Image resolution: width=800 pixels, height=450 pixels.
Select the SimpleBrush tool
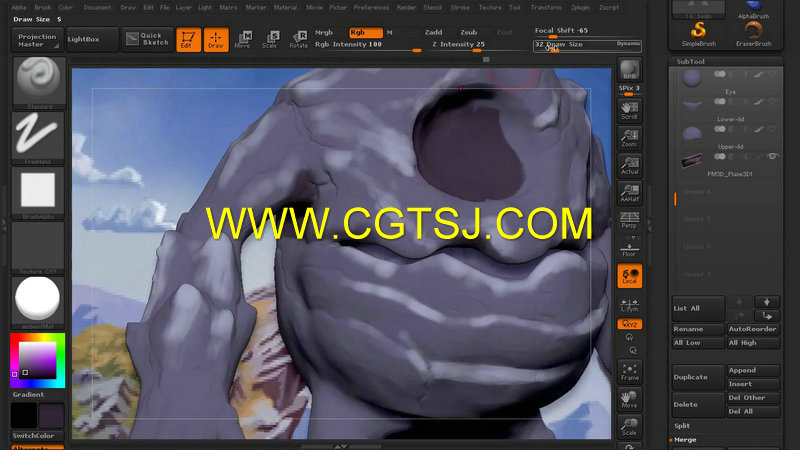click(x=698, y=35)
